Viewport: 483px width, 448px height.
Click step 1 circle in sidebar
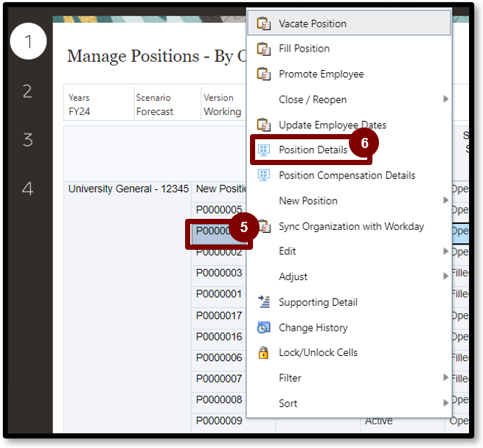tap(27, 43)
